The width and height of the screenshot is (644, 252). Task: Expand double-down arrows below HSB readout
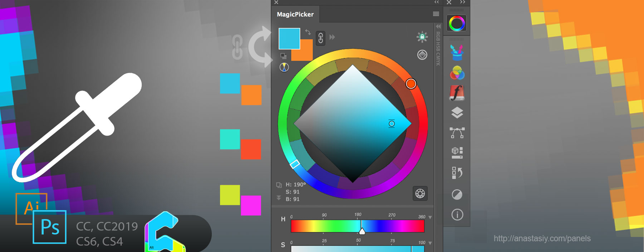[x=279, y=198]
